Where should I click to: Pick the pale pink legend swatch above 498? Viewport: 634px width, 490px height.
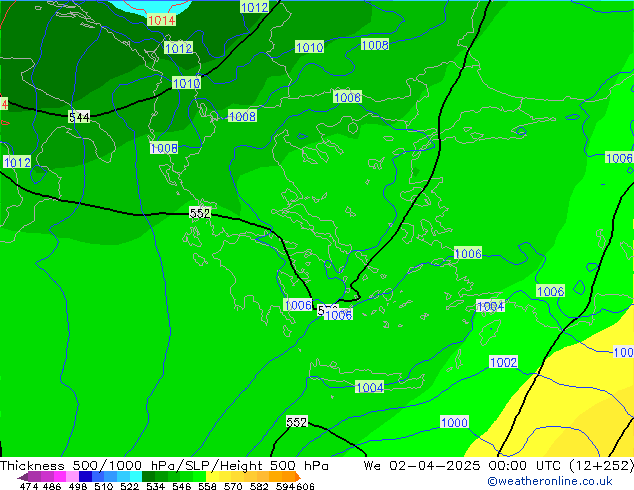click(72, 476)
